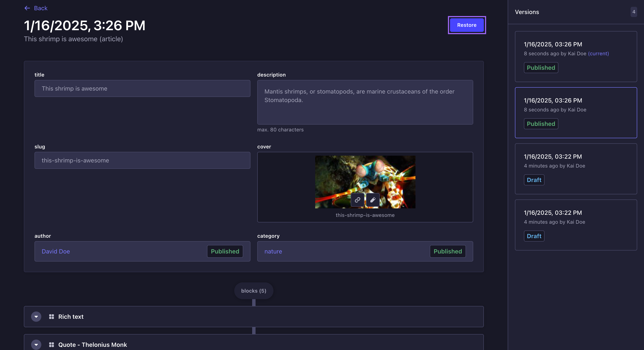
Task: Open the David Doe author relation
Action: (56, 251)
